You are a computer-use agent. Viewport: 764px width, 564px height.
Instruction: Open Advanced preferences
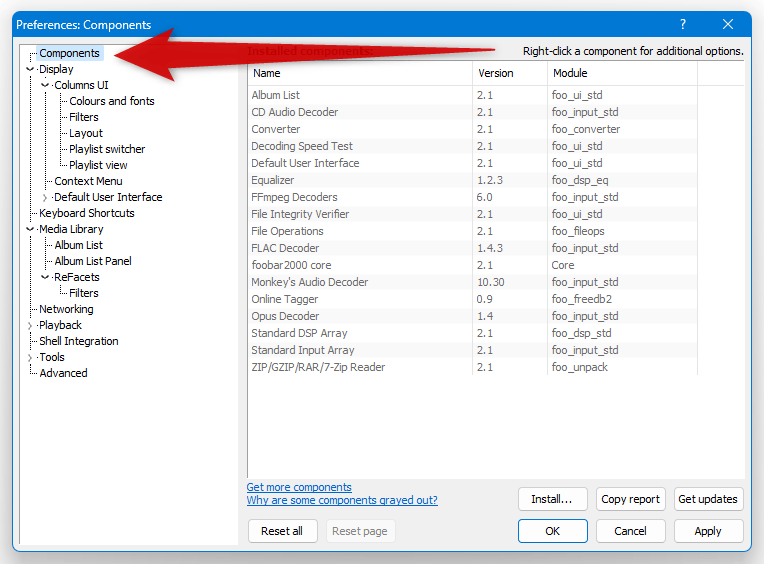point(63,373)
